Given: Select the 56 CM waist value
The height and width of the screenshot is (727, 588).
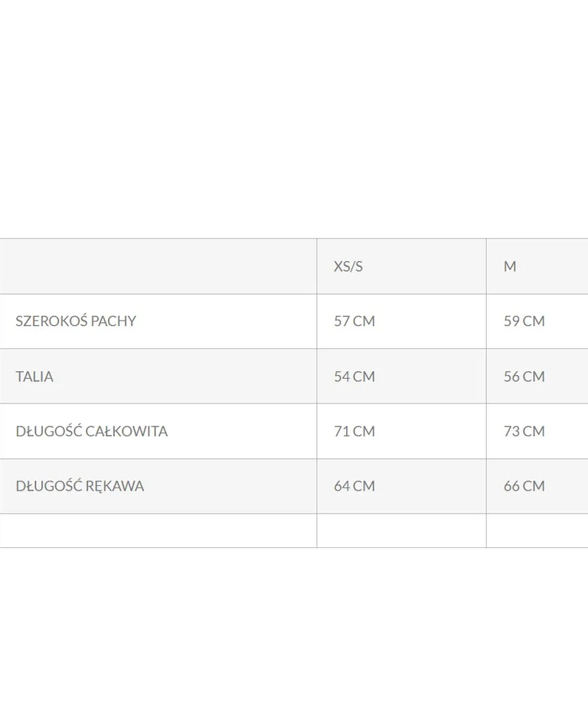Looking at the screenshot, I should [x=524, y=377].
